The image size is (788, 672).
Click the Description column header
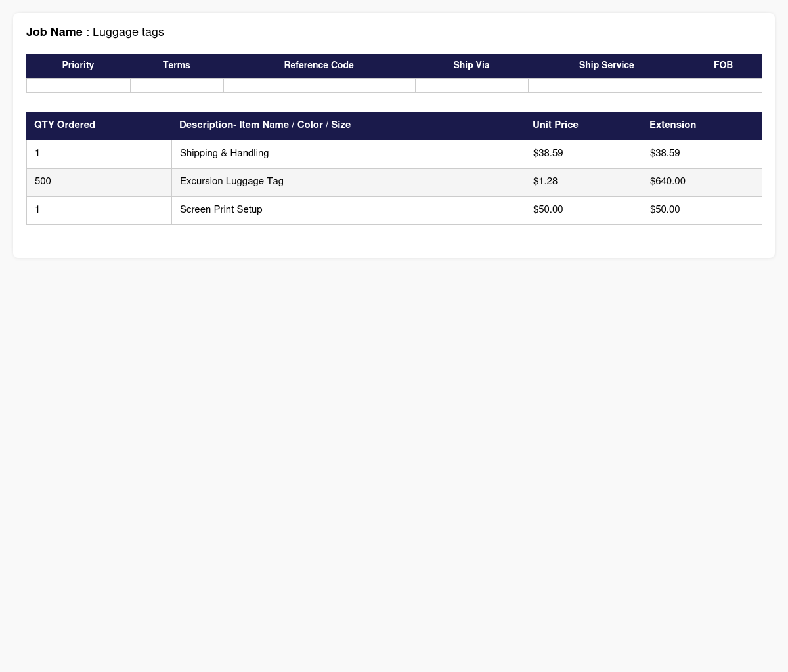[x=265, y=125]
